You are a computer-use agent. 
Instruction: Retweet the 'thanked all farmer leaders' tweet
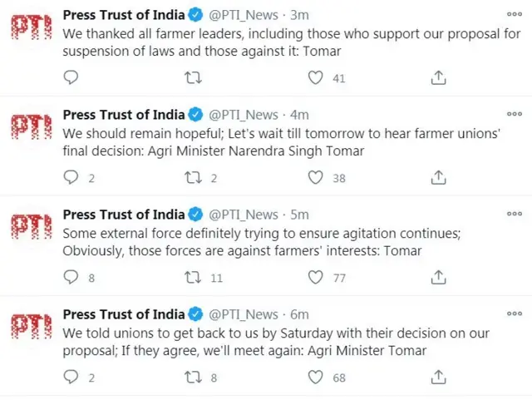pyautogui.click(x=194, y=77)
